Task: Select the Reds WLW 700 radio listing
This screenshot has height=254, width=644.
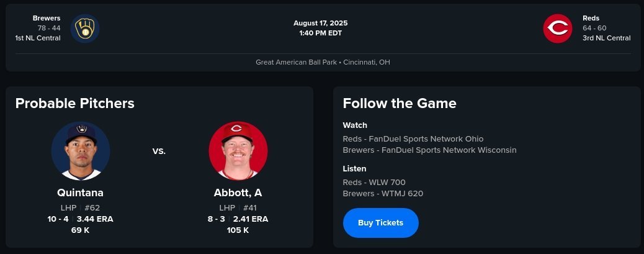Action: point(373,182)
